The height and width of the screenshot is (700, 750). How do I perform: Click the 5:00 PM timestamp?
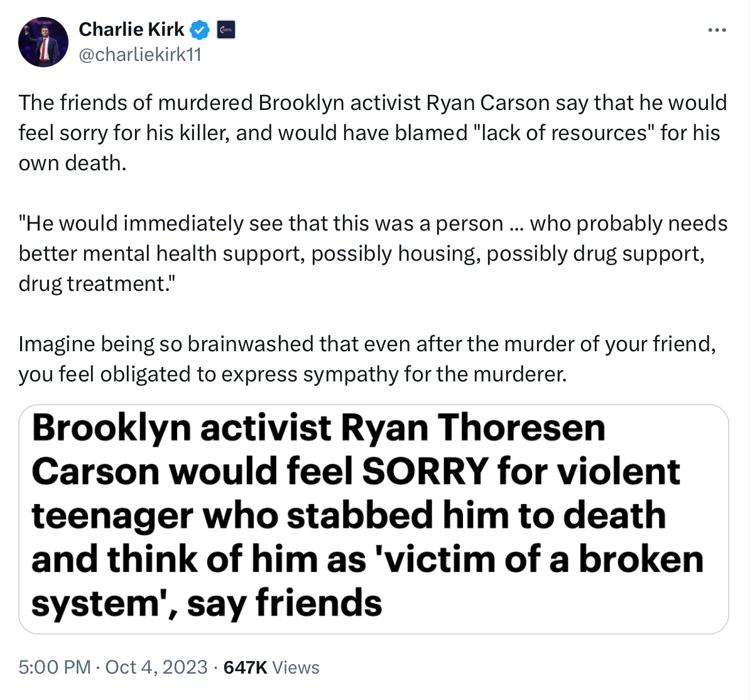point(55,667)
